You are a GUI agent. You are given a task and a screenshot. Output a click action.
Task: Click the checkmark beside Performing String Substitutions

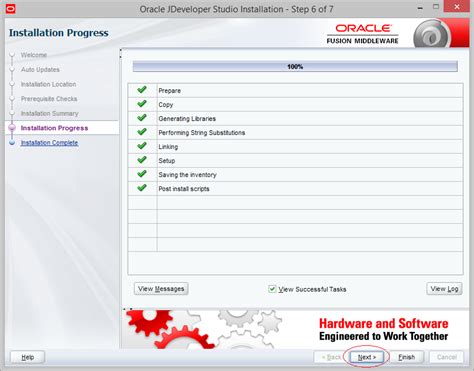(142, 132)
